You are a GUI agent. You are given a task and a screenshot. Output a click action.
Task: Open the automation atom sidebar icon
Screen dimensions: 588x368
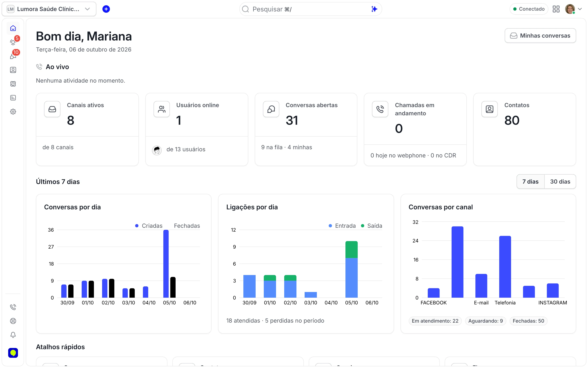[13, 84]
